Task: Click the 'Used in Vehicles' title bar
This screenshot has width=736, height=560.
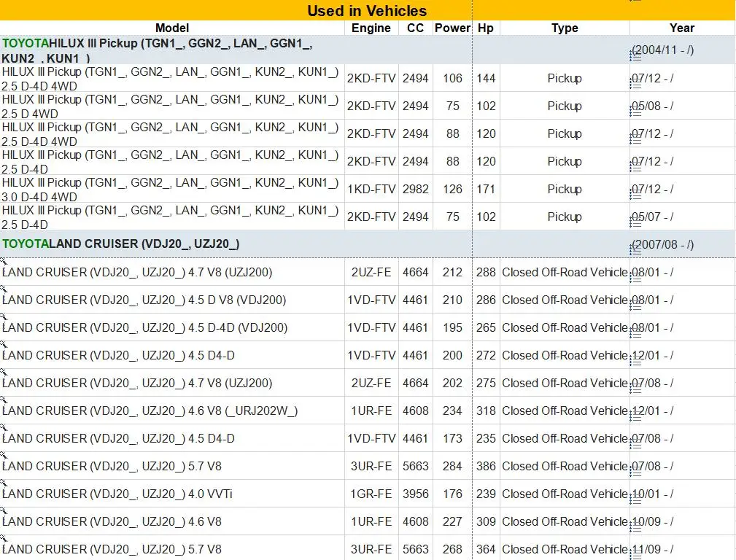Action: coord(368,10)
